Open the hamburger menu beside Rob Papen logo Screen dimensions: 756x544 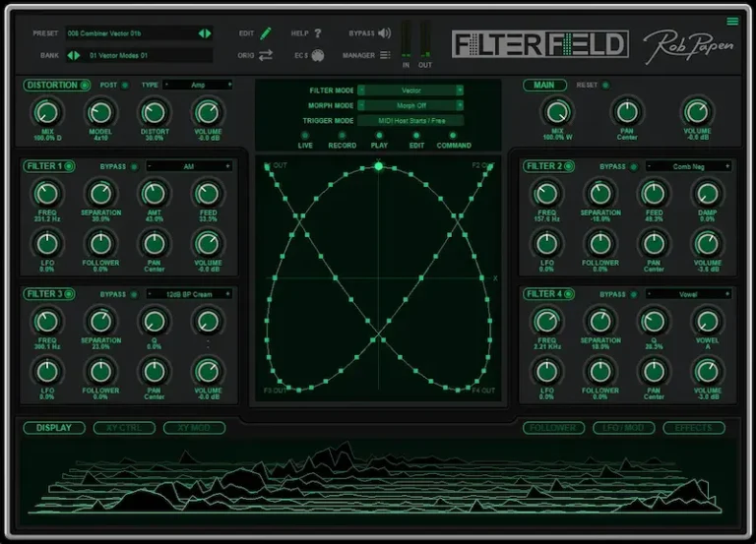coord(732,22)
